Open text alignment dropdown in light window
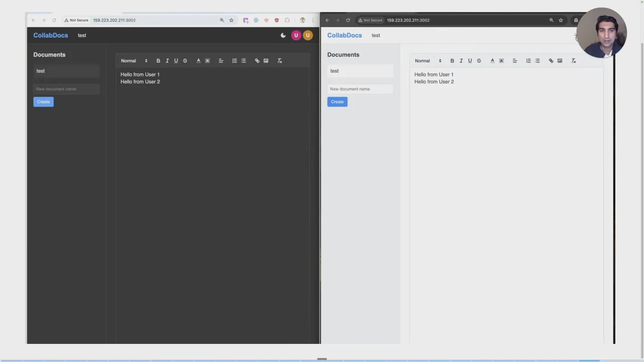This screenshot has height=362, width=644. click(x=515, y=61)
